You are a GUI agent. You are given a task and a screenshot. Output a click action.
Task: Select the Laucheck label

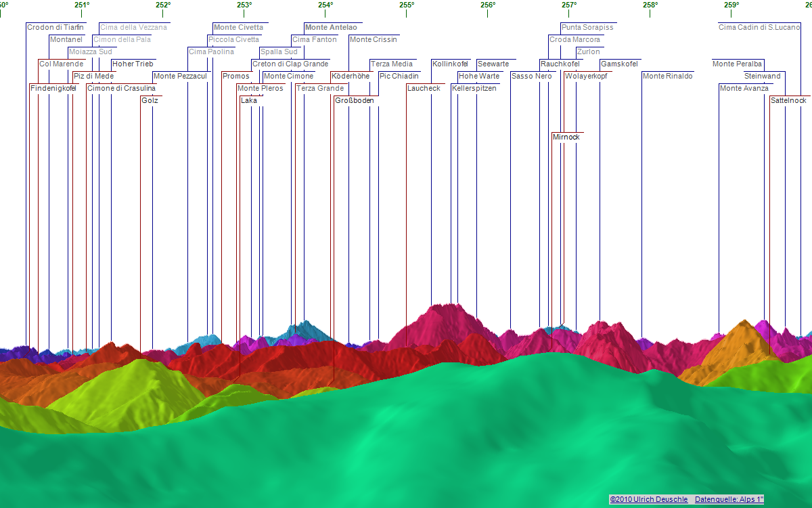(424, 89)
